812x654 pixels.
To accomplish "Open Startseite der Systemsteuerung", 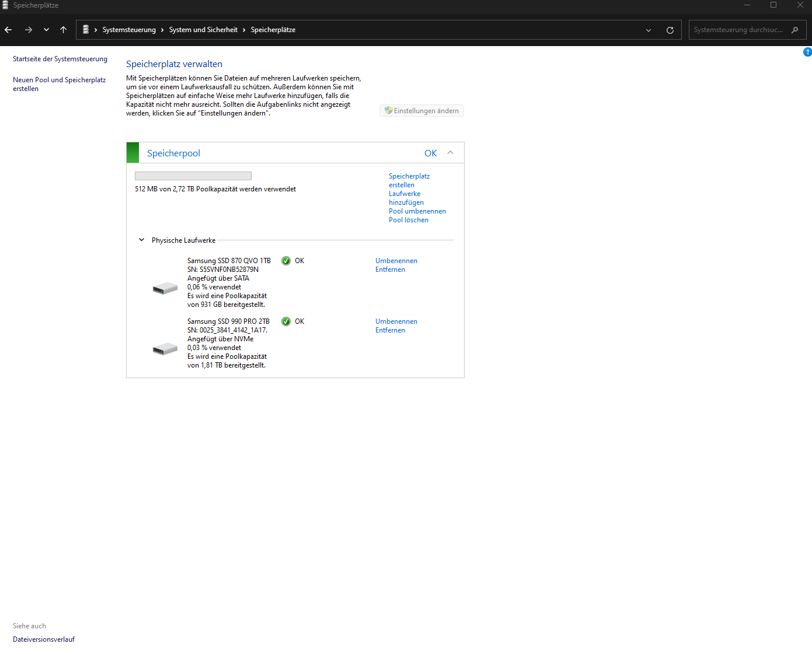I will [60, 59].
